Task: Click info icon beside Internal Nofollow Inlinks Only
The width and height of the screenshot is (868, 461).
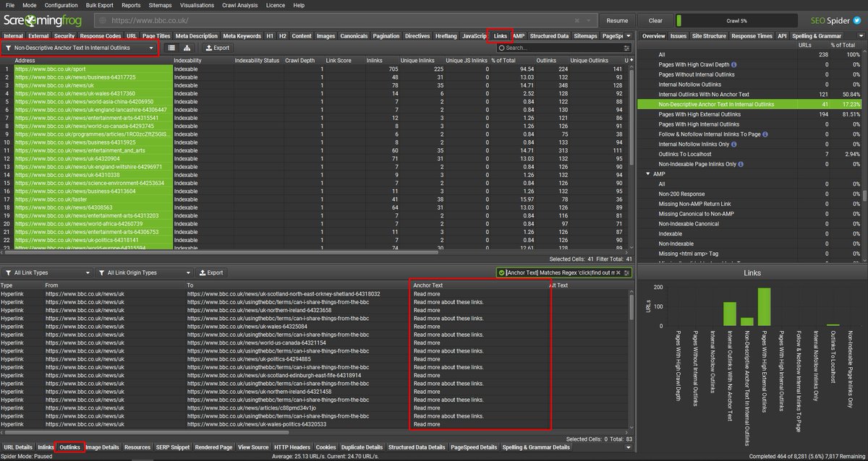Action: [x=733, y=144]
